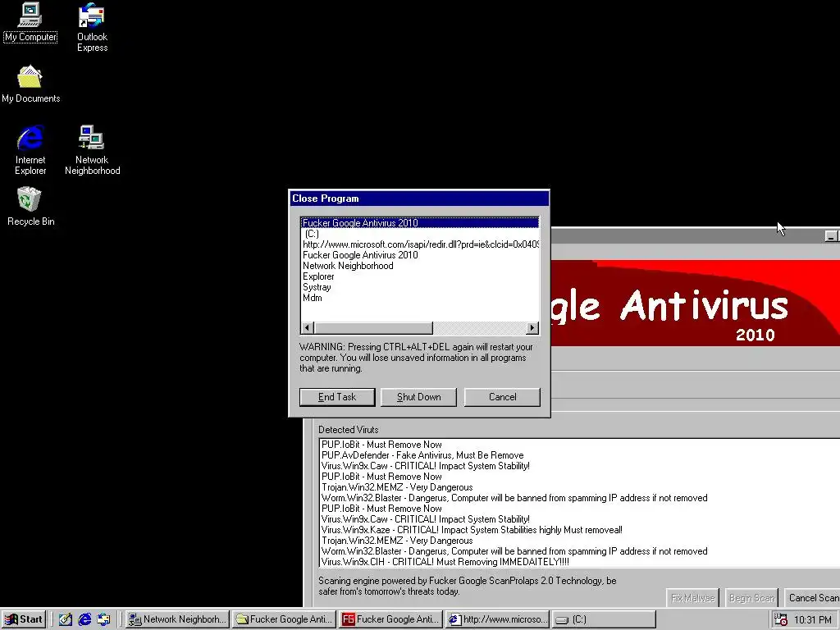Select first Trojan.Win32.MEMZ detection row

tap(580, 487)
